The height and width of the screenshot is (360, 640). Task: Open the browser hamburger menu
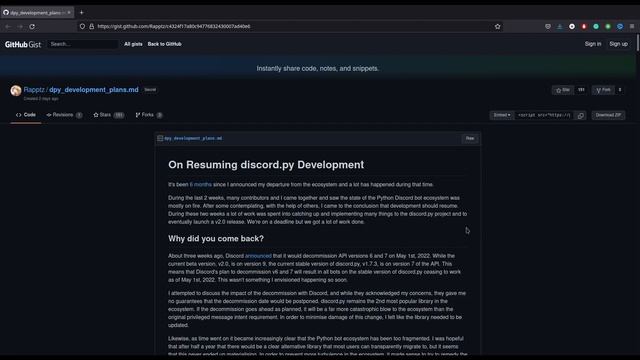point(632,27)
